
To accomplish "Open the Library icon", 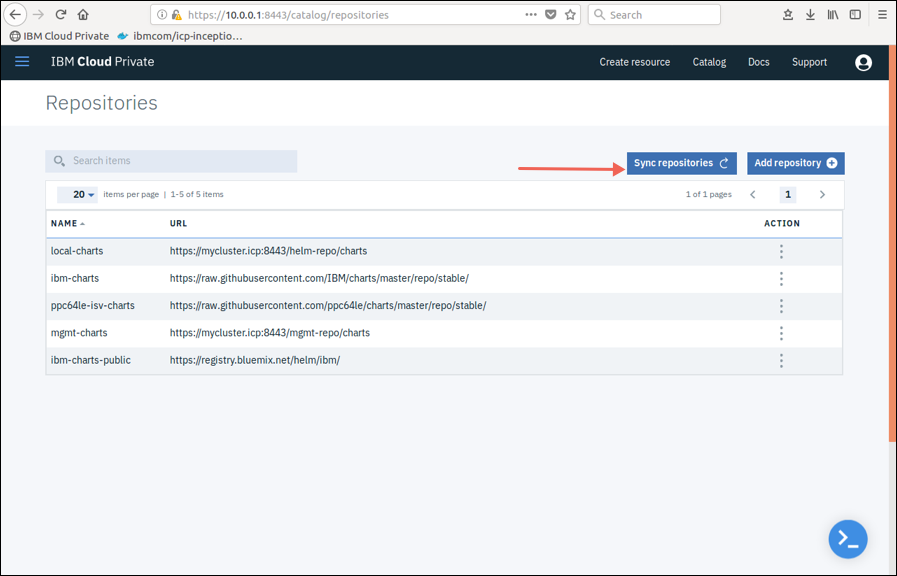I will 832,15.
